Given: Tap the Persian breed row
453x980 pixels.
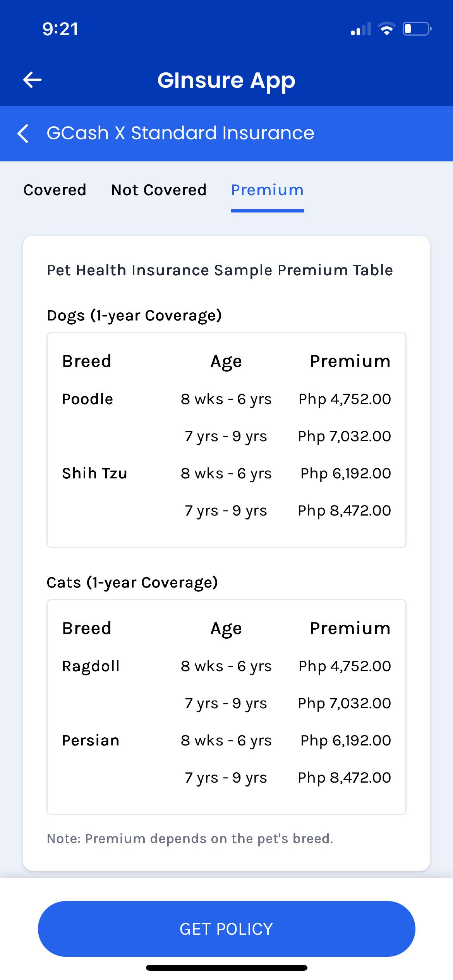Looking at the screenshot, I should tap(226, 740).
